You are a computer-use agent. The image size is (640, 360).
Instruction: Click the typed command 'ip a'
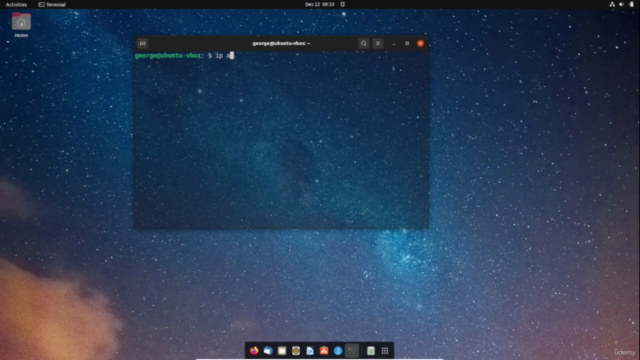pyautogui.click(x=223, y=56)
